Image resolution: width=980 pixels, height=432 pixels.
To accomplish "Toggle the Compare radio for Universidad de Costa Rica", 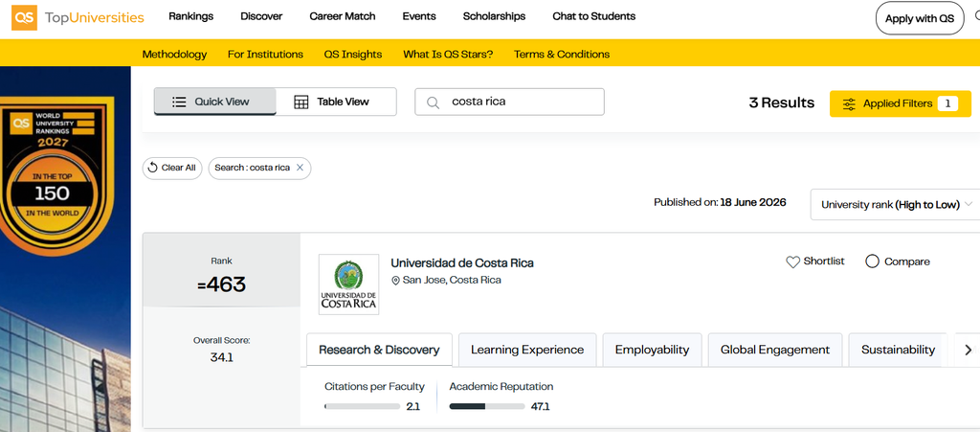I will point(873,261).
